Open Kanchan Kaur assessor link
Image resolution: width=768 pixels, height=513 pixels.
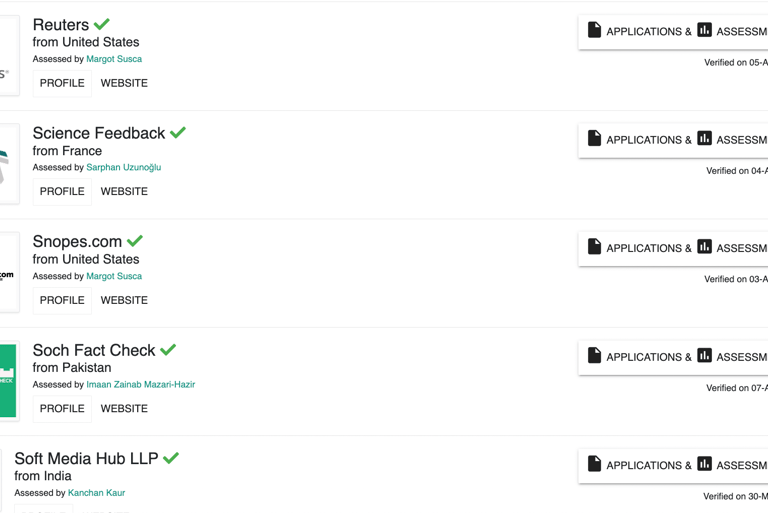[96, 493]
